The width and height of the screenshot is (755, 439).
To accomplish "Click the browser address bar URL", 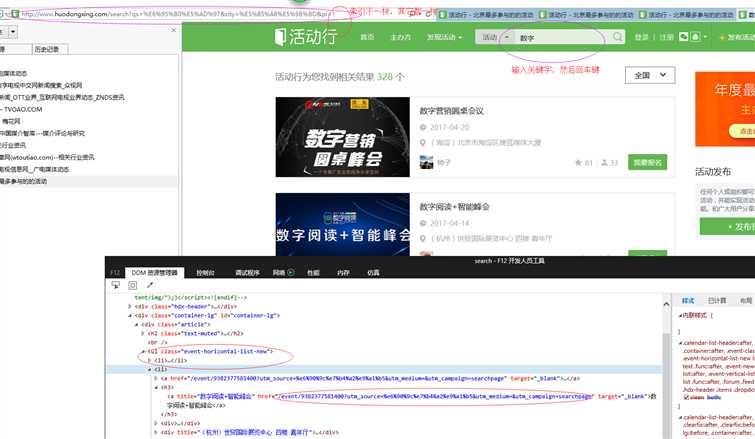I will coord(178,14).
